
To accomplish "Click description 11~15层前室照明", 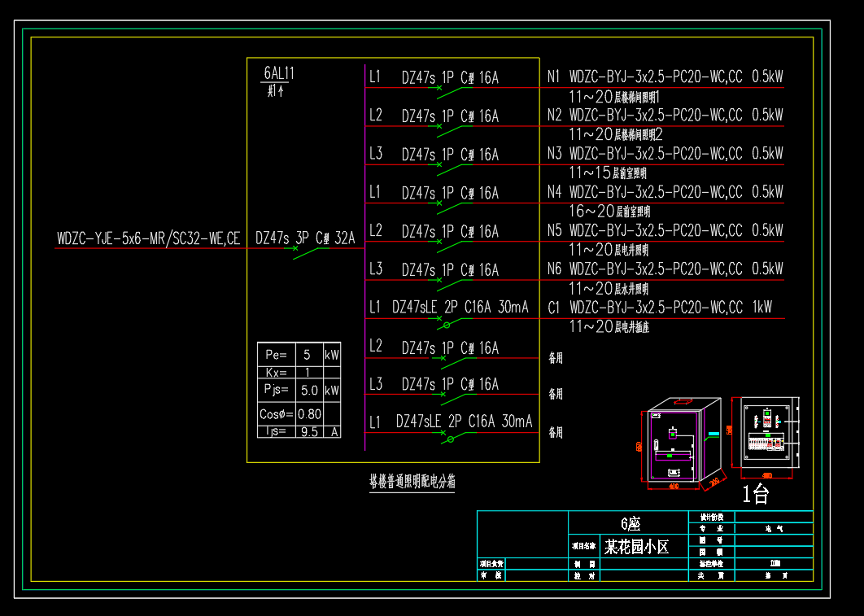I will 608,173.
